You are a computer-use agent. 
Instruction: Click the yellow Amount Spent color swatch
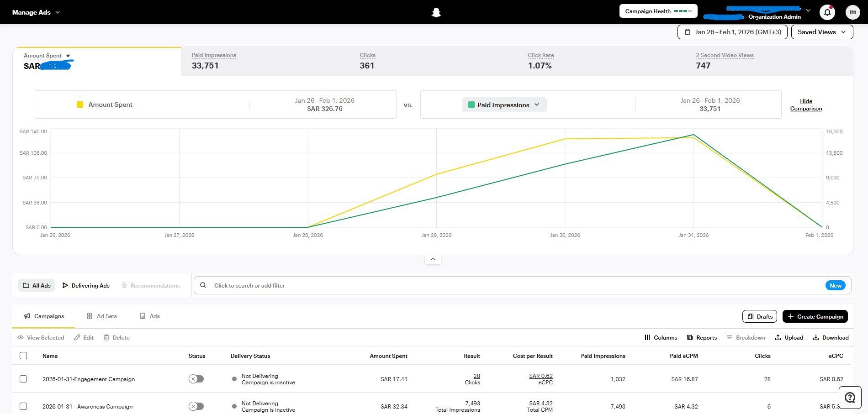[x=80, y=105]
